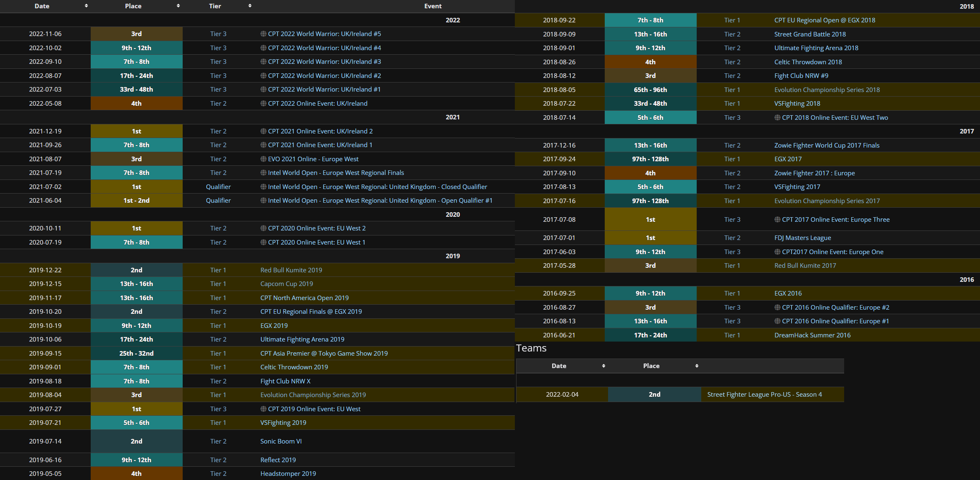Open Tier 3 link for 2022-11-06 row
The width and height of the screenshot is (980, 480).
[x=218, y=34]
